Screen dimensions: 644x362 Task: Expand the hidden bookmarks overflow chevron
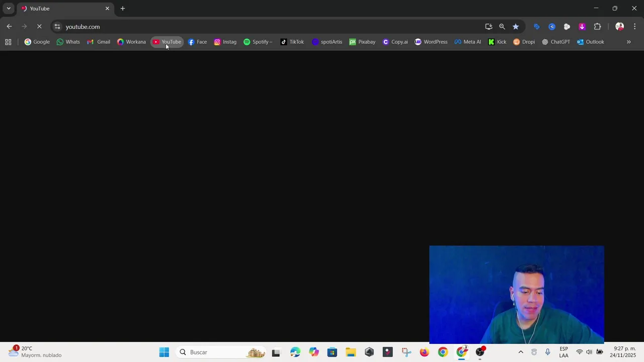click(628, 42)
